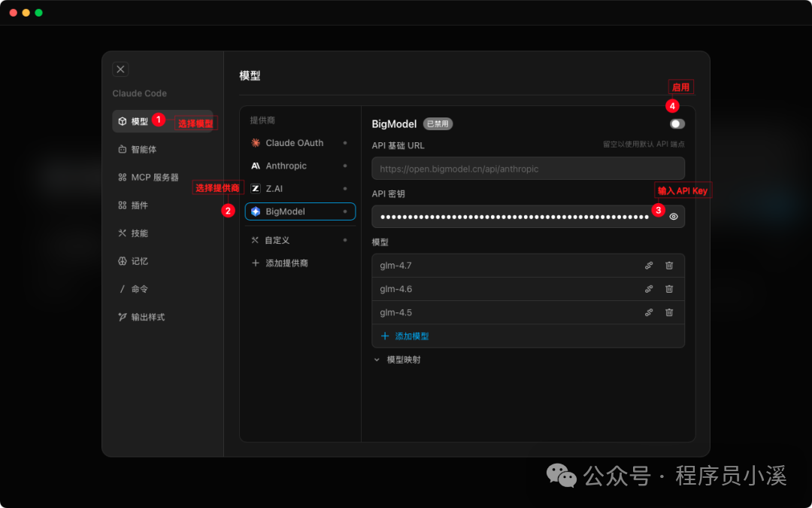Click the link icon beside glm-4.7
Viewport: 812px width, 508px height.
[x=648, y=265]
